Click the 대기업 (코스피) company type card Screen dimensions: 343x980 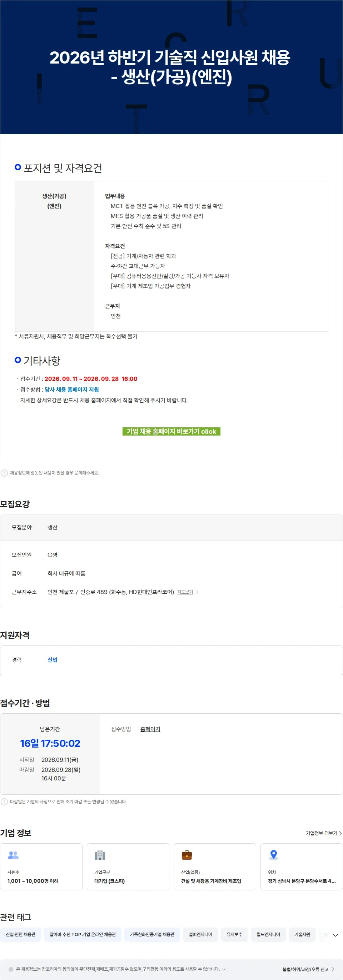128,866
